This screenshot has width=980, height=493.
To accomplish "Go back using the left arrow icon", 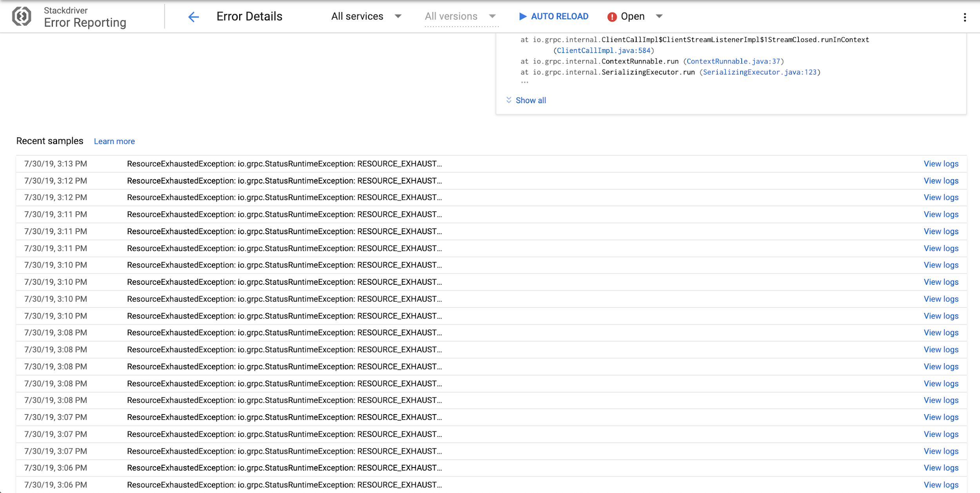I will click(x=194, y=17).
